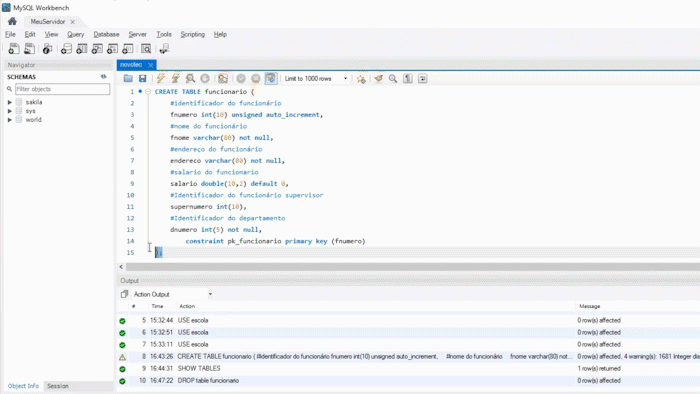Open find panel magnifier in editor toolbar
Image resolution: width=700 pixels, height=394 pixels.
[393, 79]
